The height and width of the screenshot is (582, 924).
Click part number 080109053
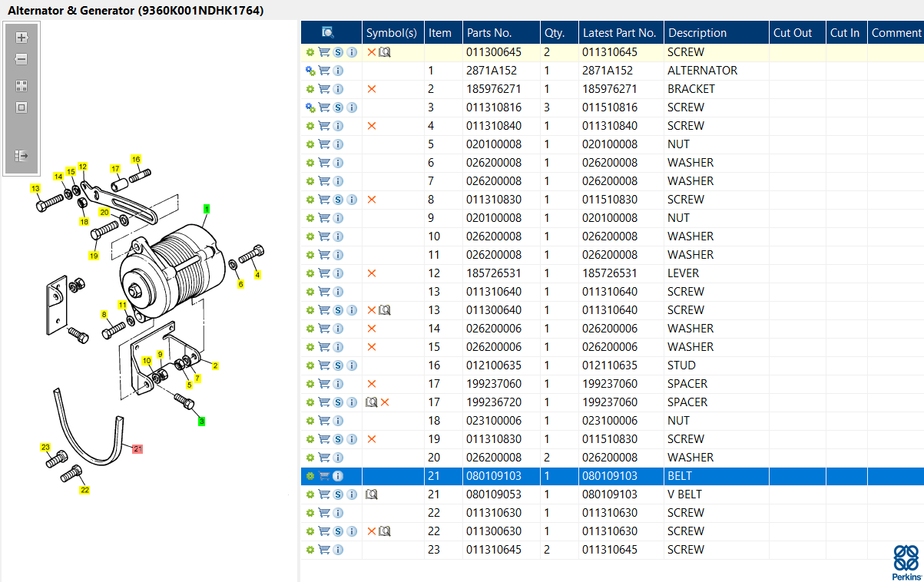pos(493,494)
